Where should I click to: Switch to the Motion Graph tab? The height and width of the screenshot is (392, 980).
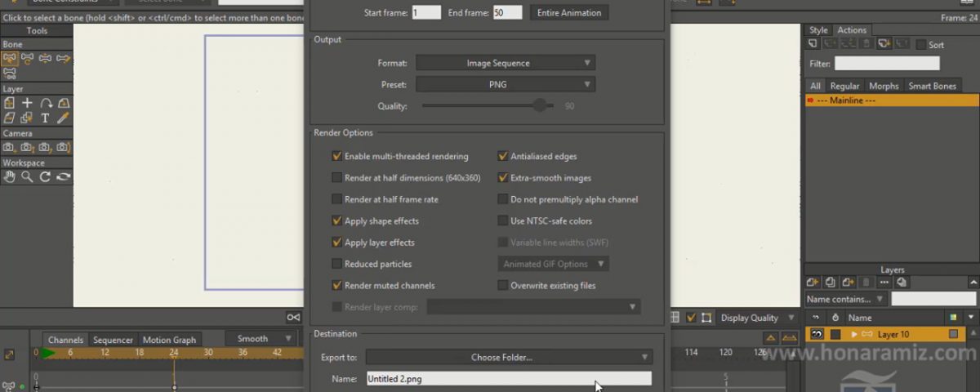coord(169,340)
